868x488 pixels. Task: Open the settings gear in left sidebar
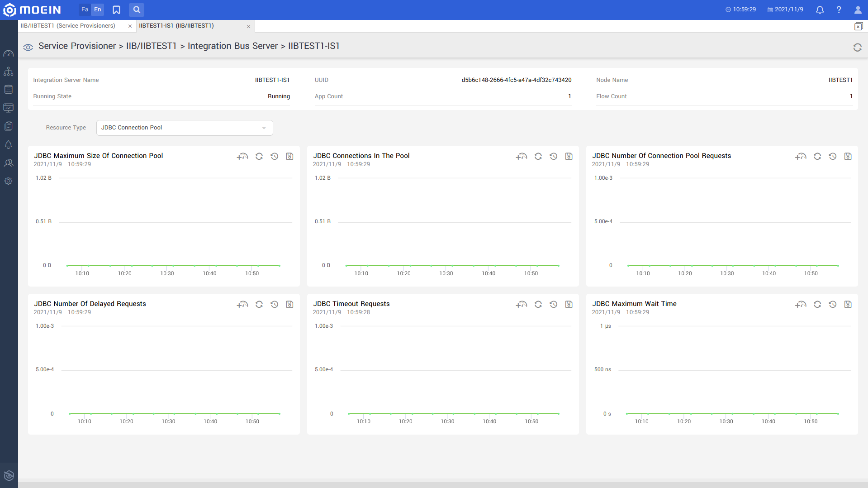[9, 181]
